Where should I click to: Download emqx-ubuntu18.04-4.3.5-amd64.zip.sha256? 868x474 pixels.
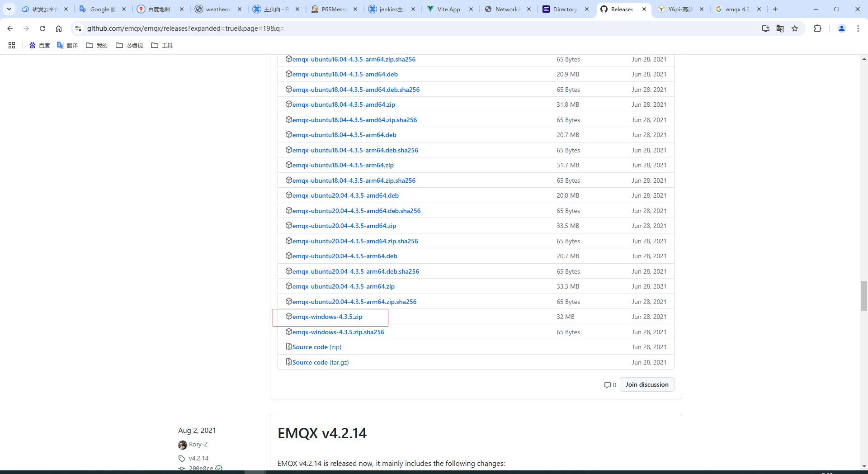[355, 120]
